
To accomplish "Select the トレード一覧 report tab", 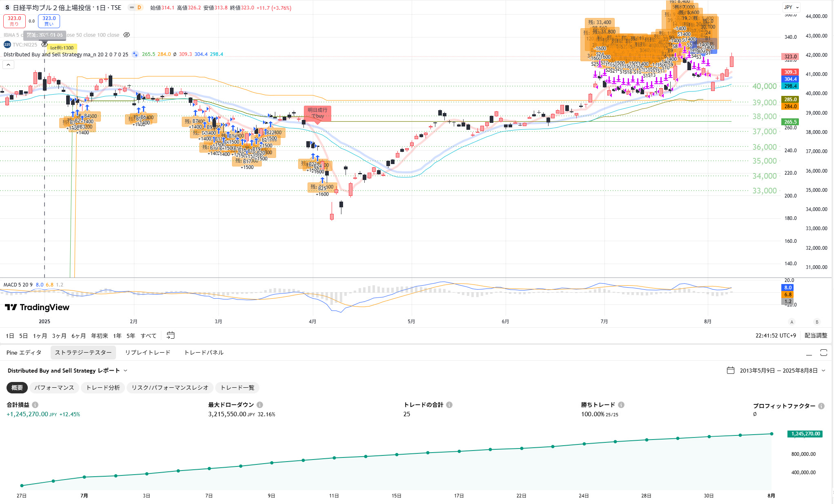I will [x=237, y=388].
